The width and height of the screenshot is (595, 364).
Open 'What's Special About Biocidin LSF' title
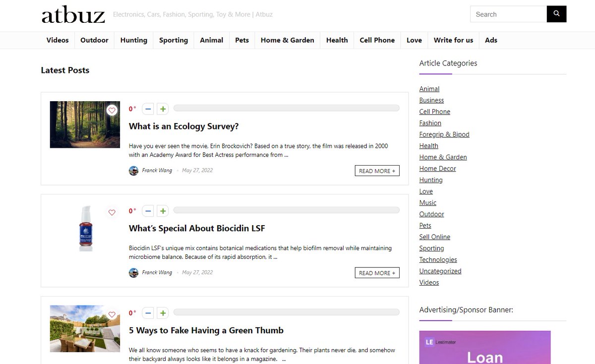point(197,229)
